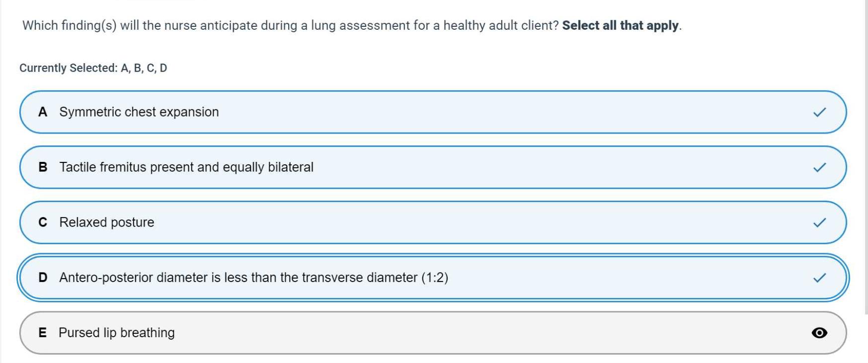
Task: Toggle off the Relaxed posture answer
Action: pos(107,222)
